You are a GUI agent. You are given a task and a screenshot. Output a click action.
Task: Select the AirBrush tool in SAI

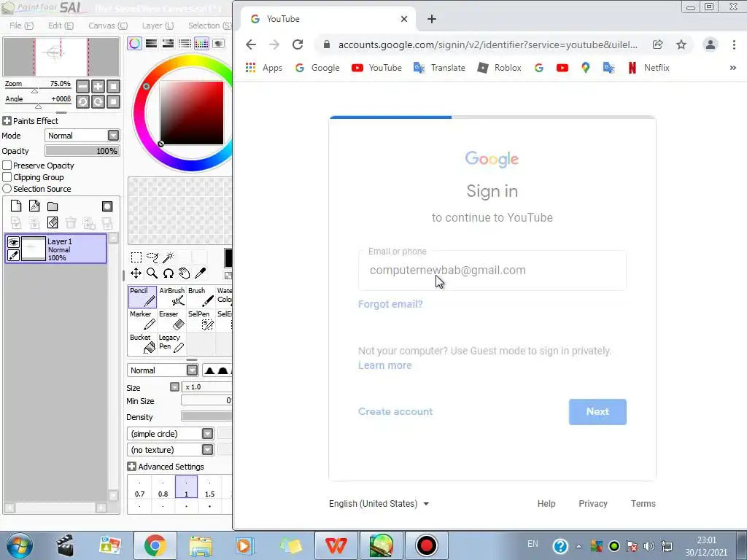[x=171, y=297]
